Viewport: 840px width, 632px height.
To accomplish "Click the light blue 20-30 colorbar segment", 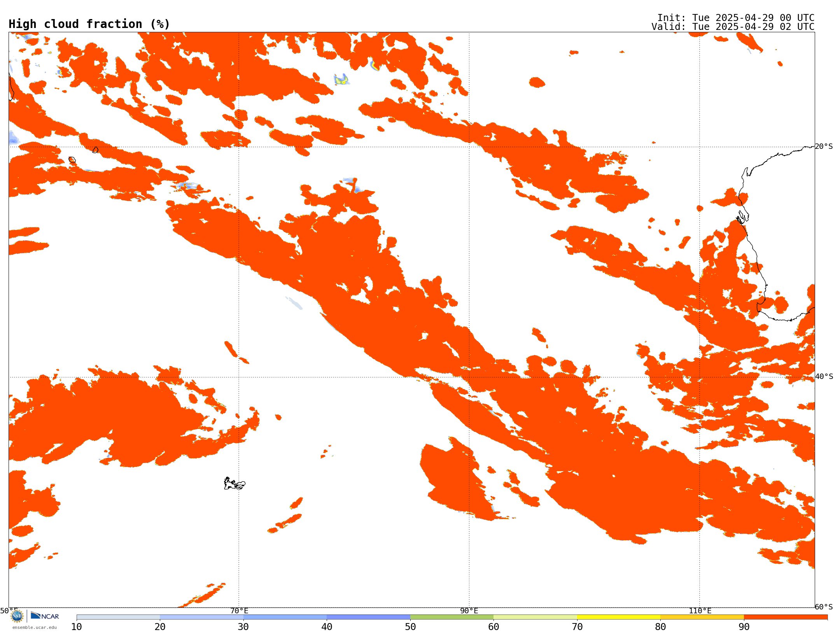I will [201, 617].
